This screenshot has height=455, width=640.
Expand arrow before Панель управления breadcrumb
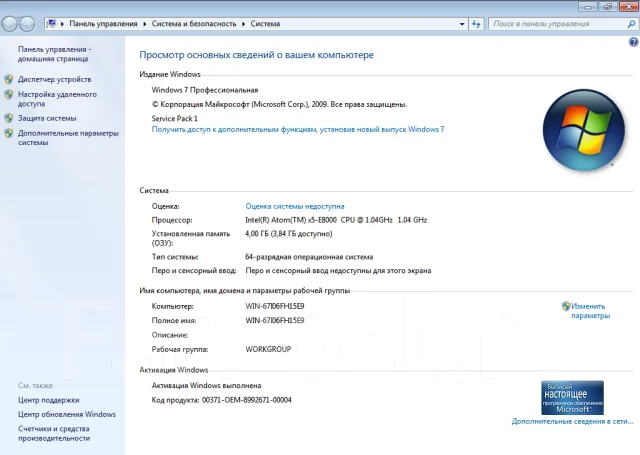click(x=62, y=24)
